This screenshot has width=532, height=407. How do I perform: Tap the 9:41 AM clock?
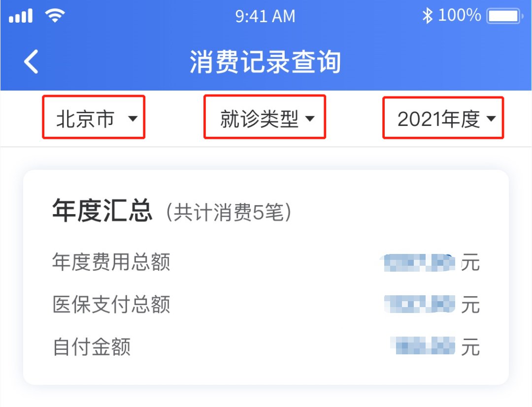pyautogui.click(x=265, y=16)
